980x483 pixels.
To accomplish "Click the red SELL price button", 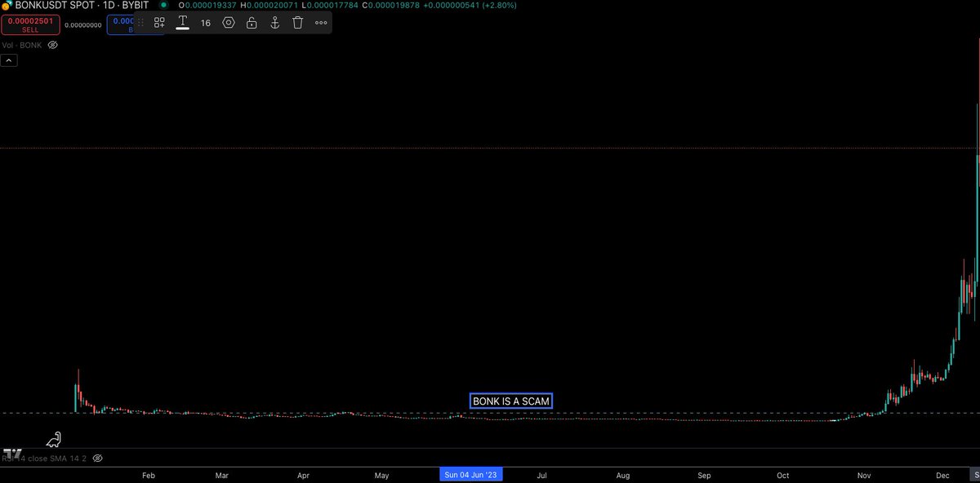I will coord(29,24).
